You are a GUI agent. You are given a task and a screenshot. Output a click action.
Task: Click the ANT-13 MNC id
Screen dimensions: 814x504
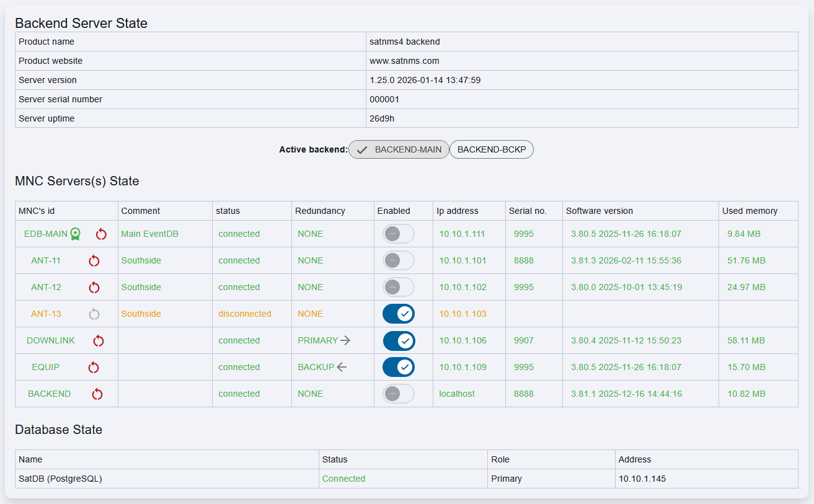point(46,314)
